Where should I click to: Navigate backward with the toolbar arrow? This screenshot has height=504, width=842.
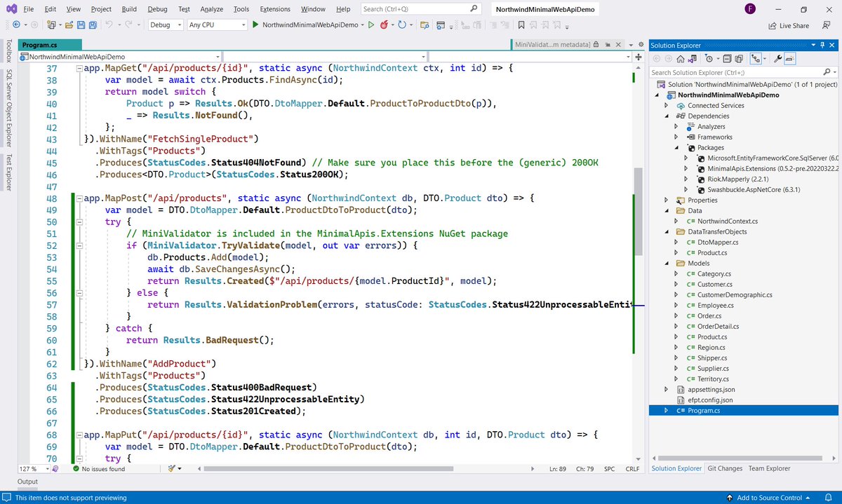pos(16,25)
